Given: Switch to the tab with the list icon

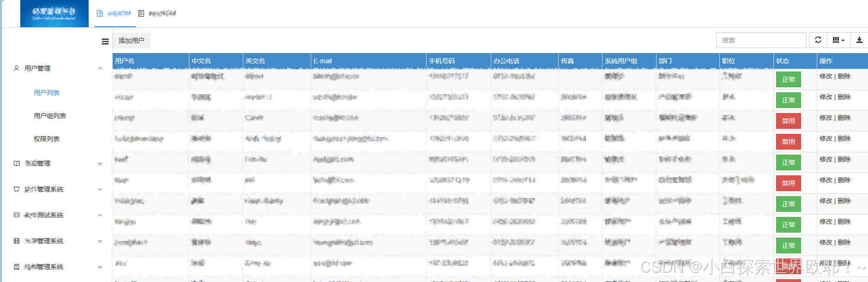Looking at the screenshot, I should (157, 13).
